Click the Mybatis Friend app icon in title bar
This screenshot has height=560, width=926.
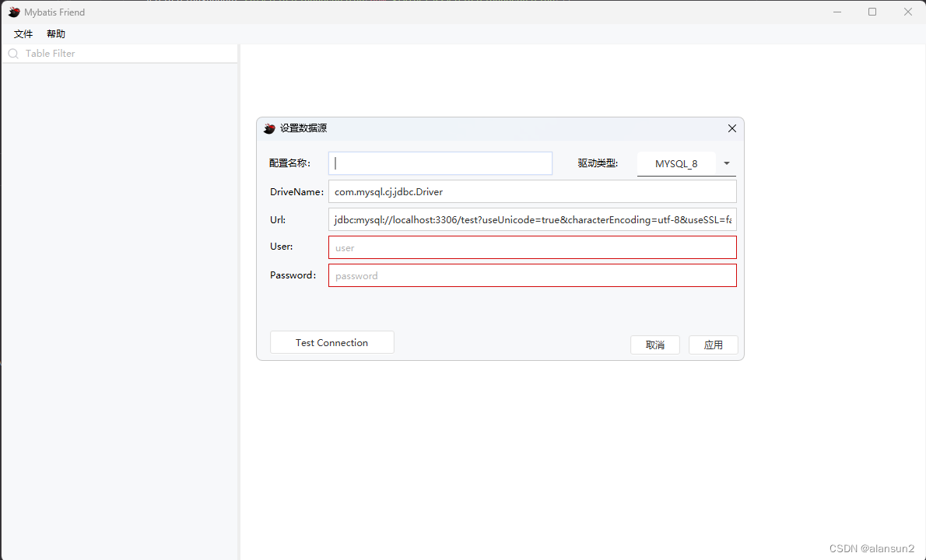click(x=13, y=12)
